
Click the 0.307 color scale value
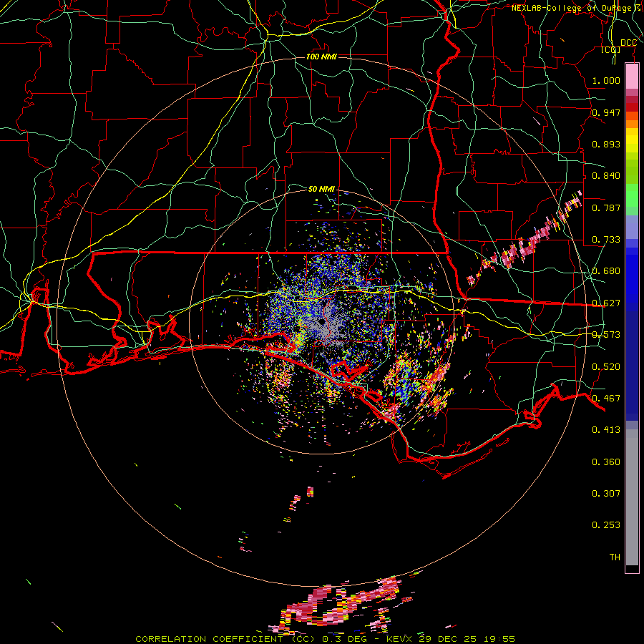[606, 494]
